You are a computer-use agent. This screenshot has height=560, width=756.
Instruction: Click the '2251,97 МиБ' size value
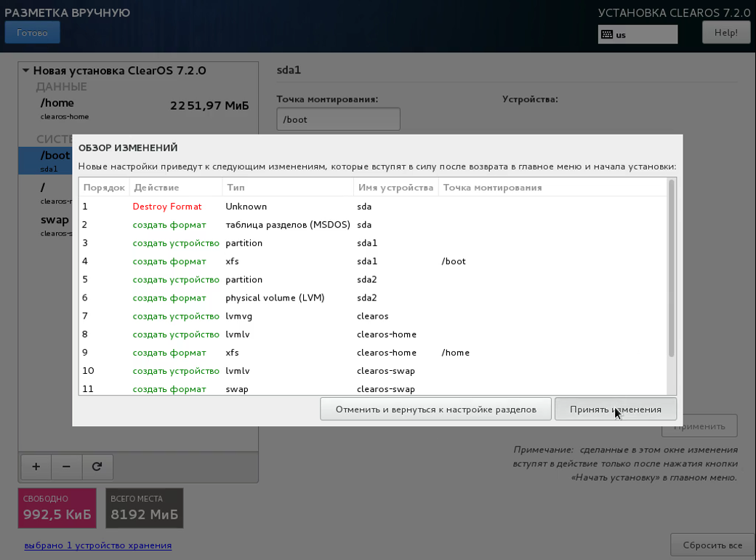[x=209, y=105]
